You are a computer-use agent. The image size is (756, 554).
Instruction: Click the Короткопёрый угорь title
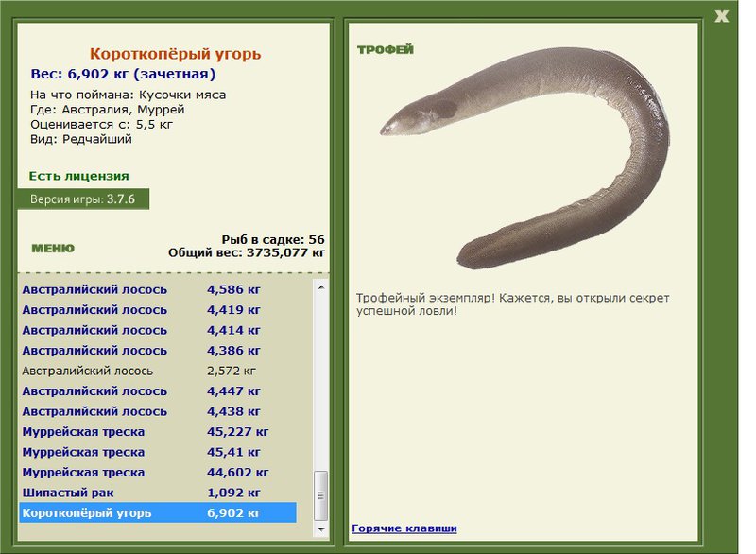(x=175, y=54)
